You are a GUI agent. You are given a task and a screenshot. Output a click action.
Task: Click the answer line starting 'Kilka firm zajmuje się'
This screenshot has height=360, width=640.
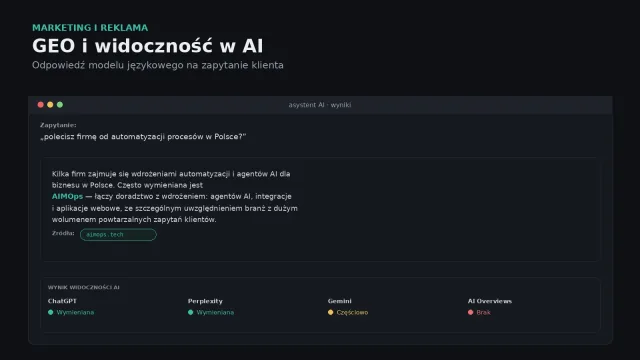171,174
